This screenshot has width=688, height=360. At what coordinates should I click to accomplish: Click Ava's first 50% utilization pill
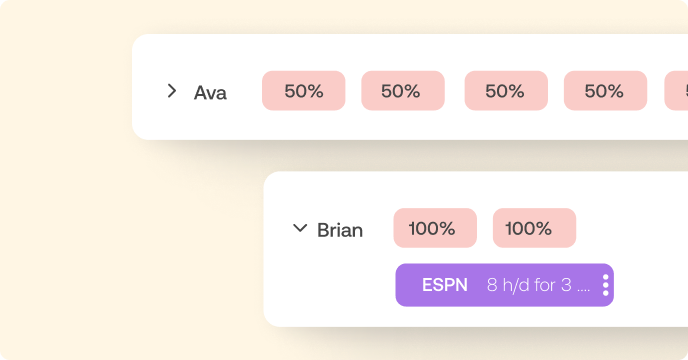point(304,91)
